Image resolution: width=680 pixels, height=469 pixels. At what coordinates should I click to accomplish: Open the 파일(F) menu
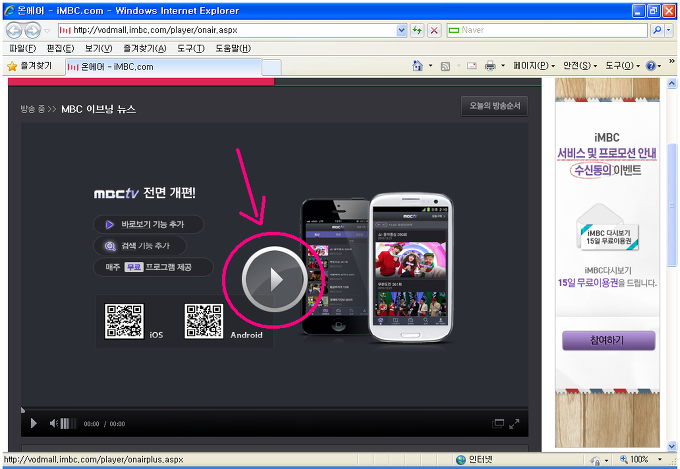(x=23, y=48)
